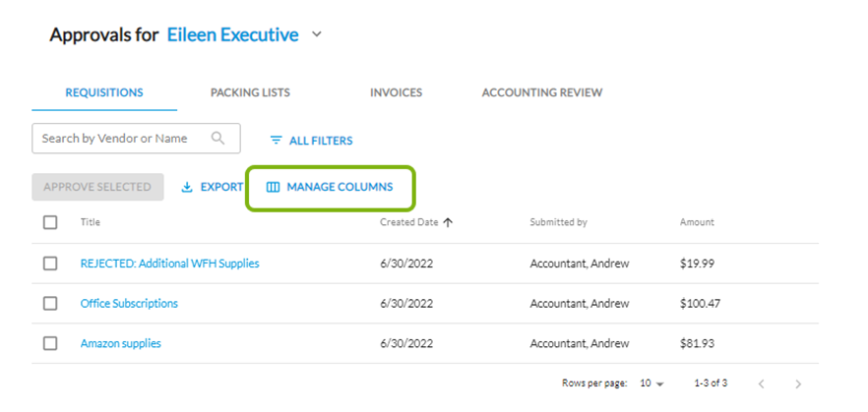This screenshot has width=868, height=412.
Task: Click the All Filters icon
Action: (277, 141)
